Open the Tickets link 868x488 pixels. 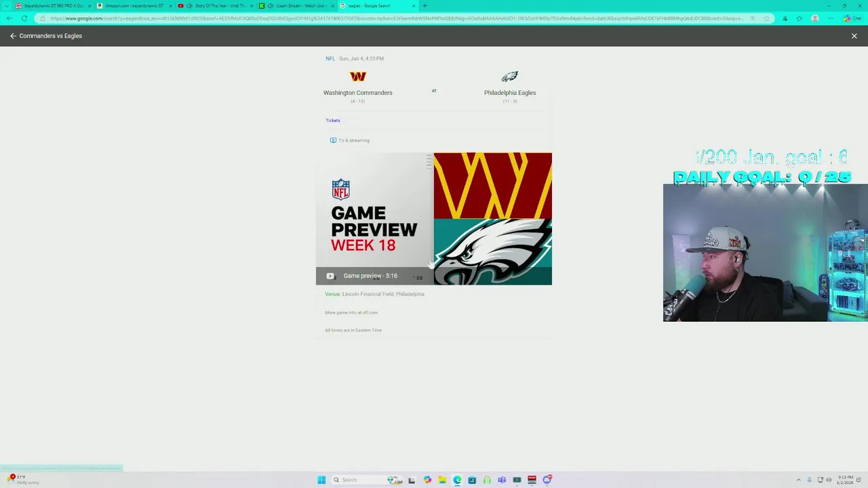click(332, 120)
